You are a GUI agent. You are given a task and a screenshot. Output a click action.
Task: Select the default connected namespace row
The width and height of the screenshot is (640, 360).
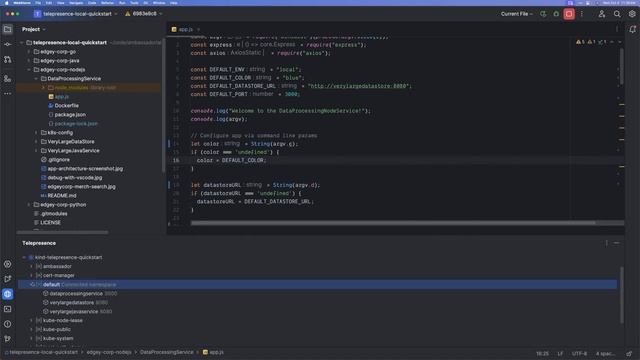click(x=317, y=284)
